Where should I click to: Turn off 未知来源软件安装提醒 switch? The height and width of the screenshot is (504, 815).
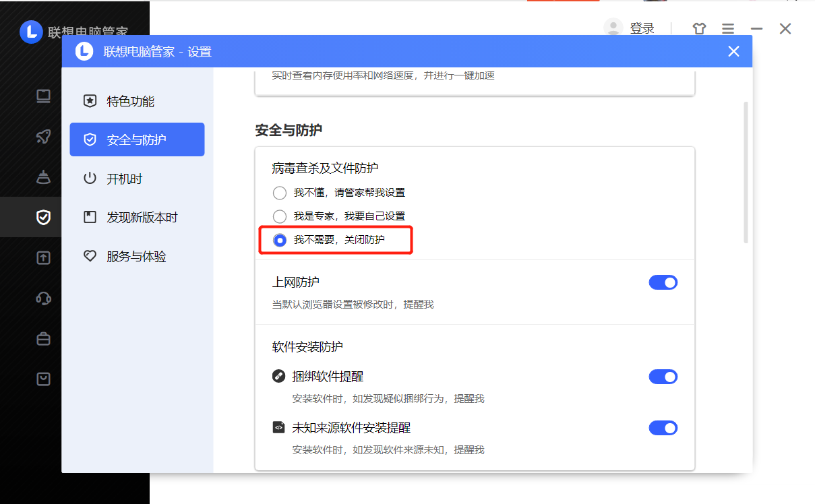pyautogui.click(x=663, y=428)
